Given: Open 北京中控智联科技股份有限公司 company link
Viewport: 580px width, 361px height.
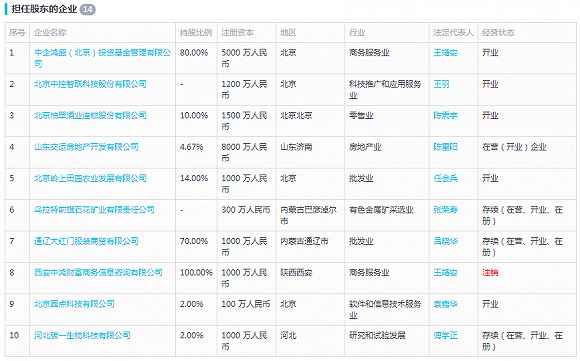Looking at the screenshot, I should pyautogui.click(x=90, y=84).
